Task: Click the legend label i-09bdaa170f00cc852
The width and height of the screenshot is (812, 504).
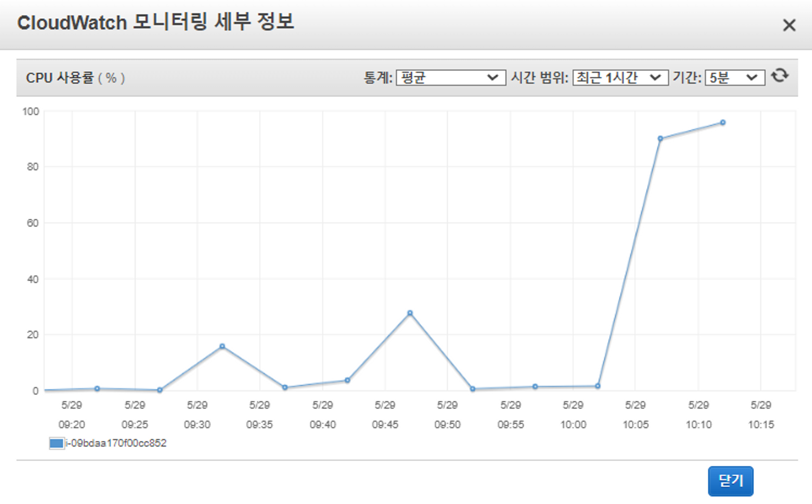Action: click(x=116, y=443)
